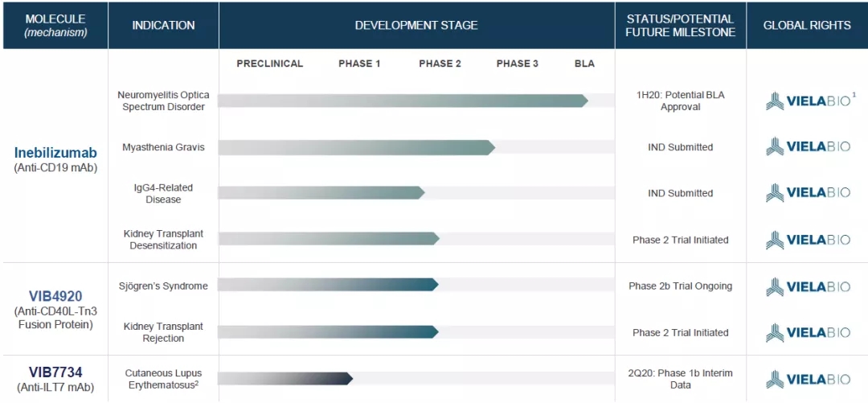Image resolution: width=868 pixels, height=403 pixels.
Task: Open Viela Bio logo for IgG4-Related Disease
Action: tap(808, 193)
